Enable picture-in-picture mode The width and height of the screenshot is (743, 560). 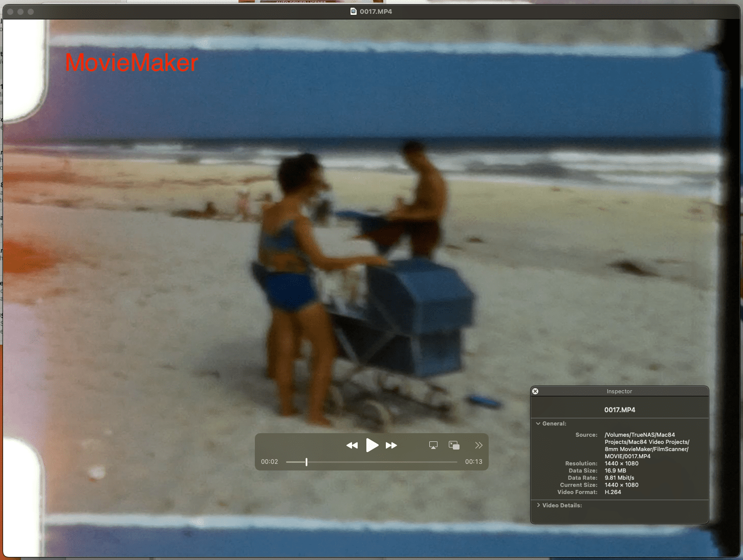454,445
